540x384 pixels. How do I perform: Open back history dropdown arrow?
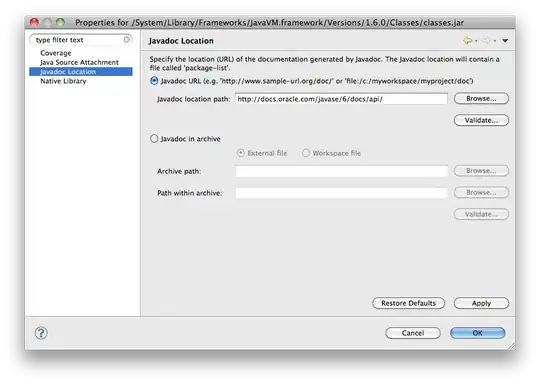pyautogui.click(x=476, y=41)
